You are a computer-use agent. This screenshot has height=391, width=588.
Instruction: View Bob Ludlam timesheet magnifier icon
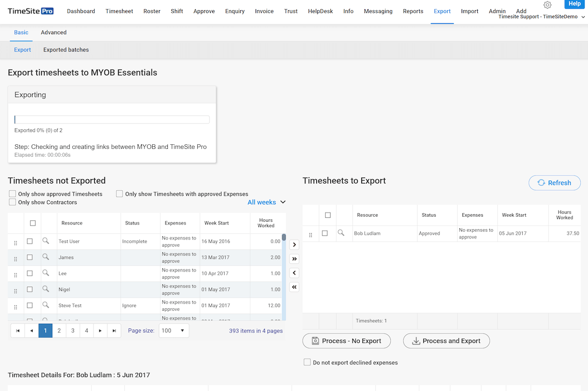coord(341,233)
